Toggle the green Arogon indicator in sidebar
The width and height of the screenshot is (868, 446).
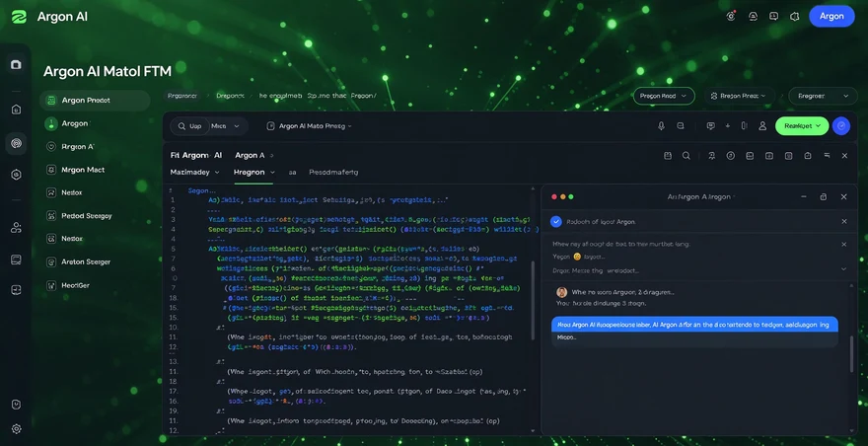tap(51, 123)
